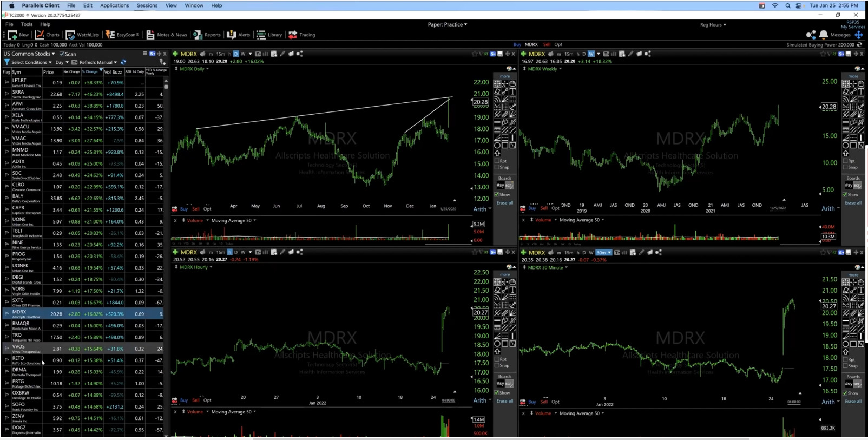
Task: Open the Library tool
Action: [269, 35]
